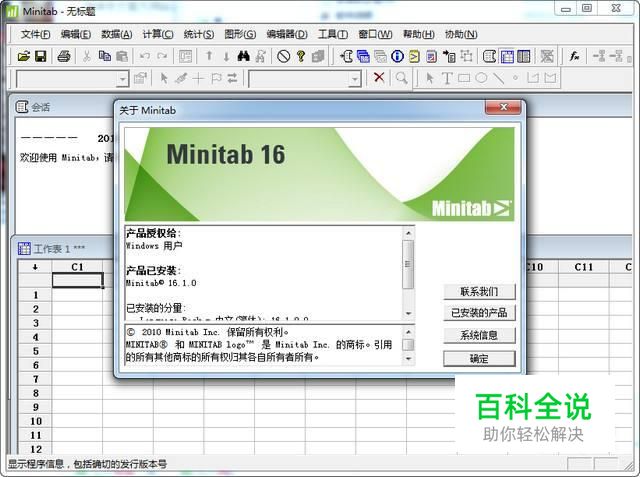
Task: Click the copyright box scrollbar down arrow
Action: [x=408, y=359]
